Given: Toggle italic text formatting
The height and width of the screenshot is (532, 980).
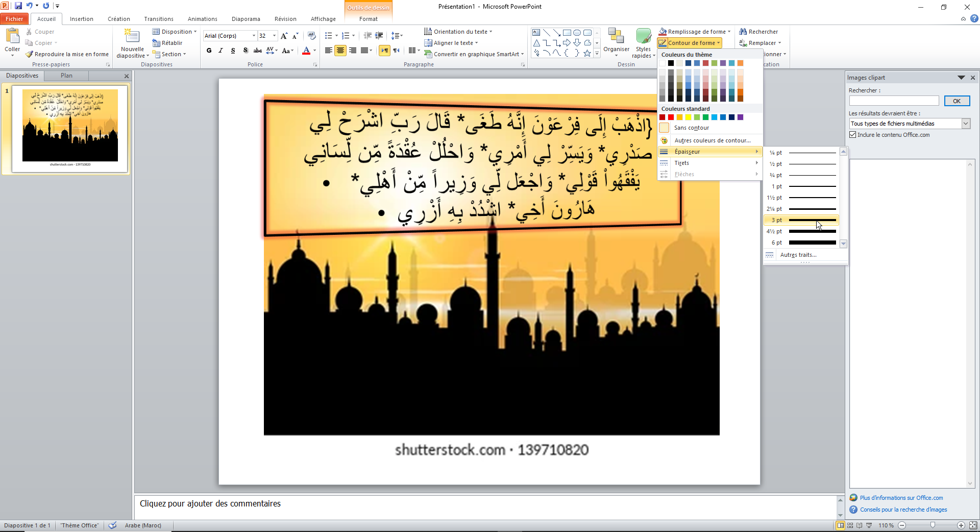Looking at the screenshot, I should click(x=220, y=51).
